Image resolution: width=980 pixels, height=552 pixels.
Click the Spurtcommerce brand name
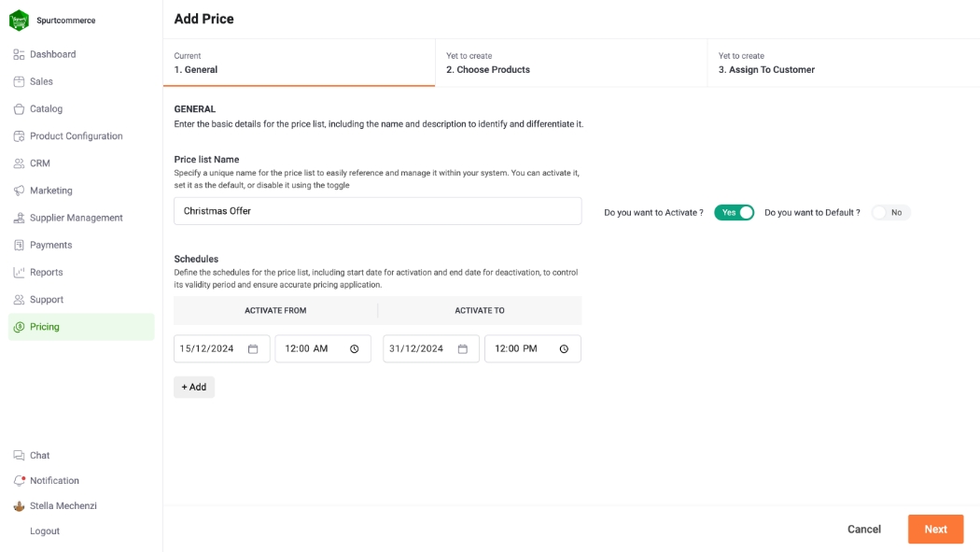[x=66, y=20]
